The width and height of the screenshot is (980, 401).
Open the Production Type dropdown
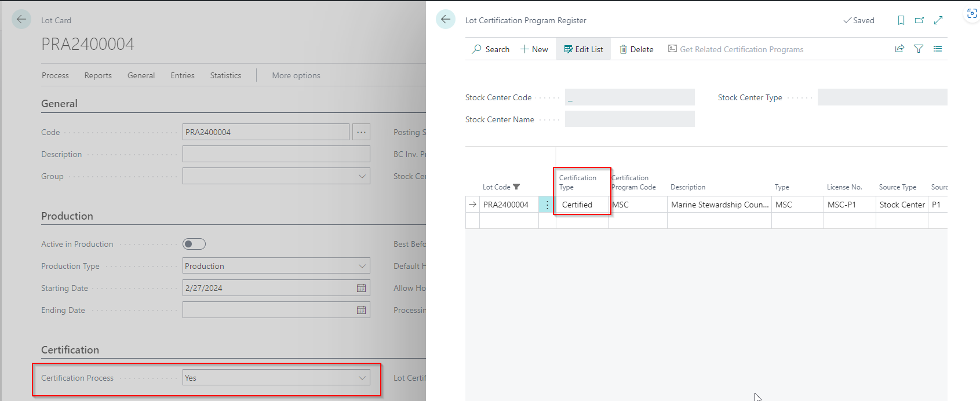click(x=362, y=266)
